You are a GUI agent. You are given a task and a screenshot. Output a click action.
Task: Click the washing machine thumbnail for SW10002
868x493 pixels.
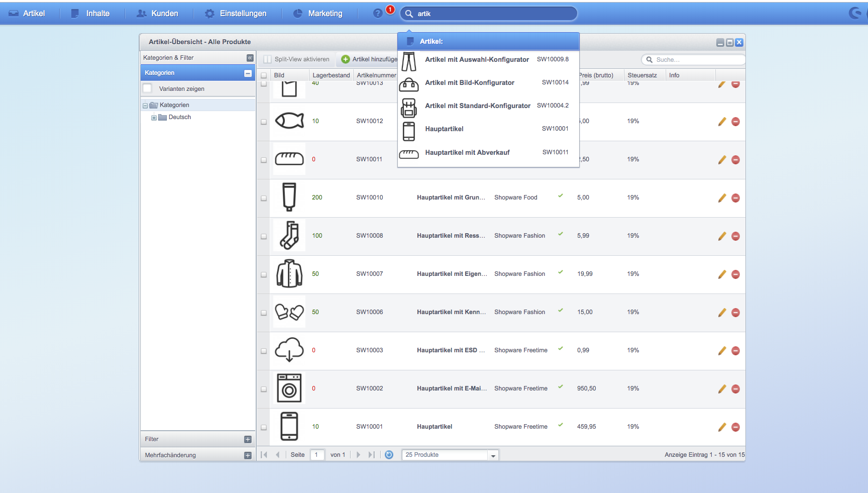click(x=289, y=388)
